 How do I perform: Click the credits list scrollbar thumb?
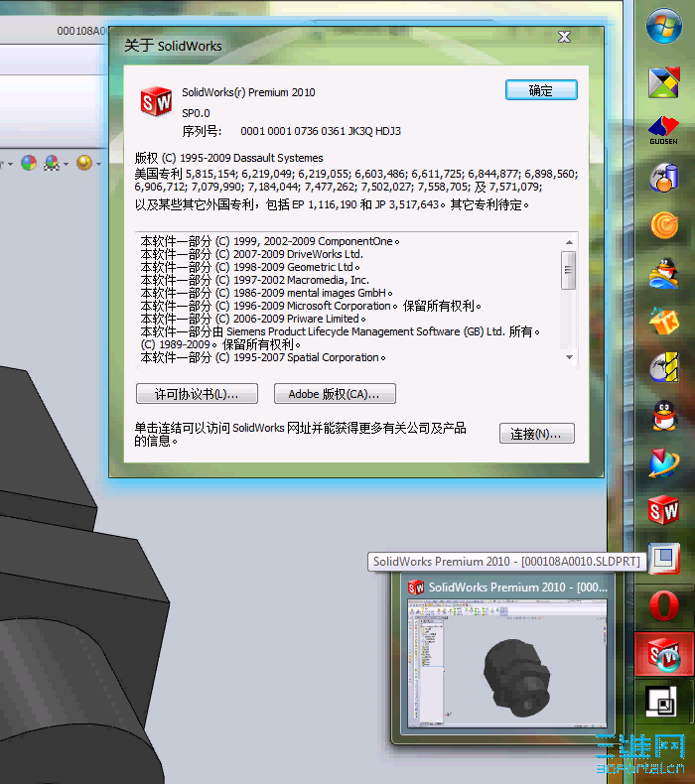pos(568,271)
